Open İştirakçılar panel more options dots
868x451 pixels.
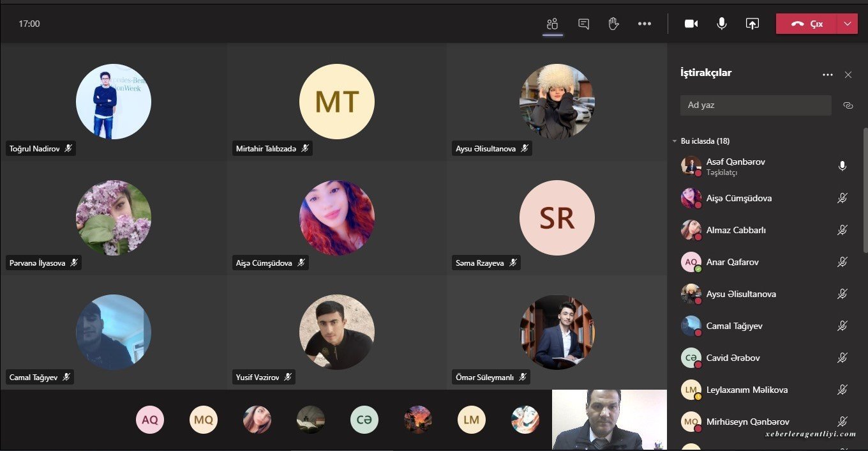[x=828, y=75]
